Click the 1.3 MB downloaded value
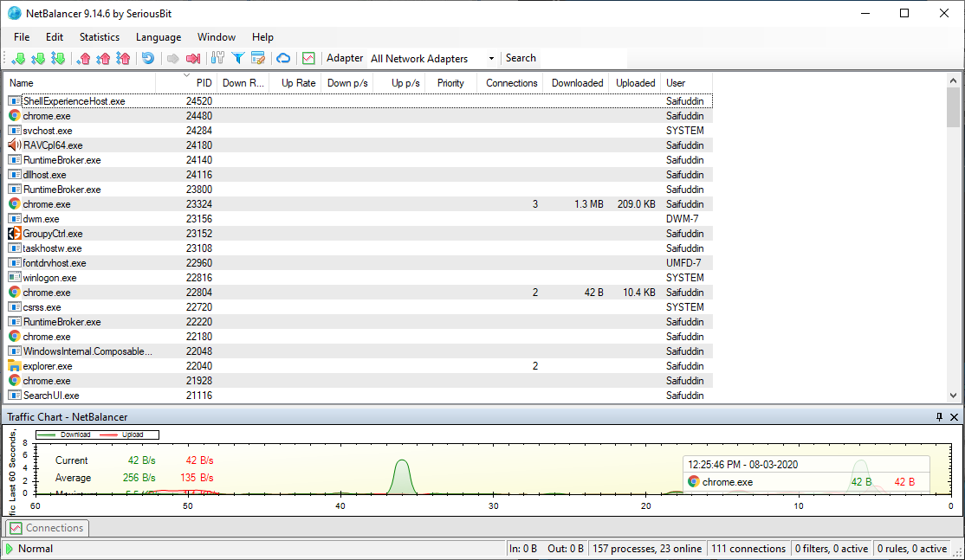 tap(588, 204)
